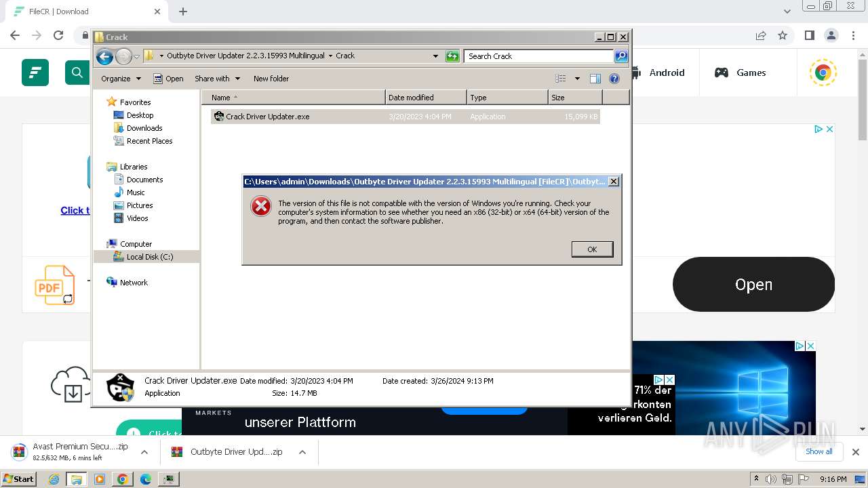The width and height of the screenshot is (868, 488).
Task: Click Open in the Explorer toolbar
Action: click(168, 79)
